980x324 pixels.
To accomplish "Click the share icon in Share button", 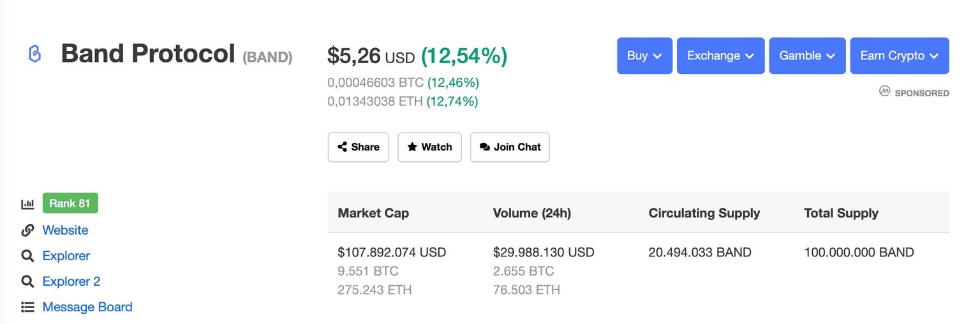I will point(343,147).
